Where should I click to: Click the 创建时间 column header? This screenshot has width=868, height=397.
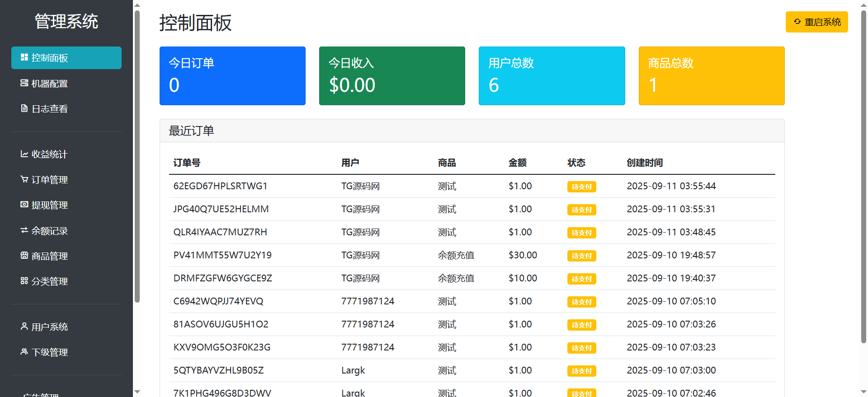click(645, 163)
